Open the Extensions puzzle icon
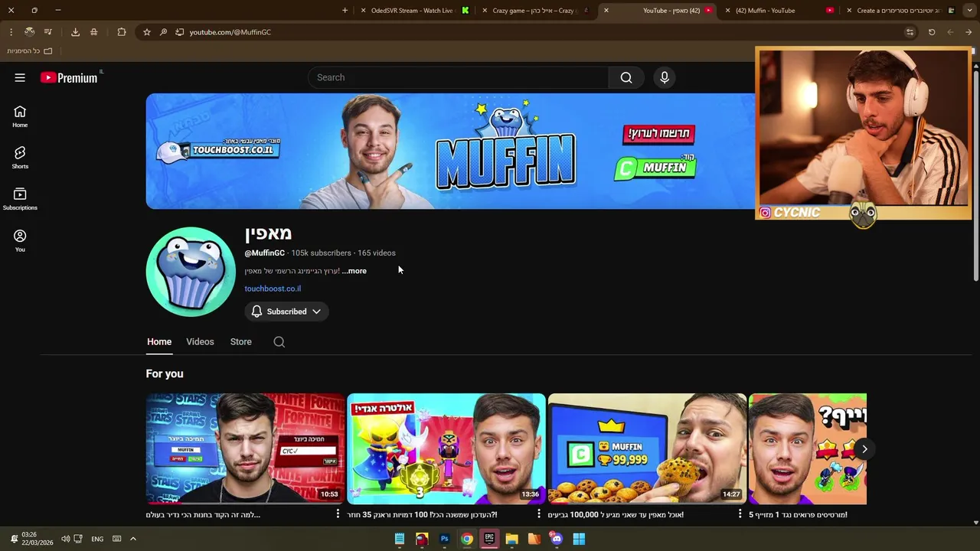This screenshot has height=551, width=980. pos(122,32)
